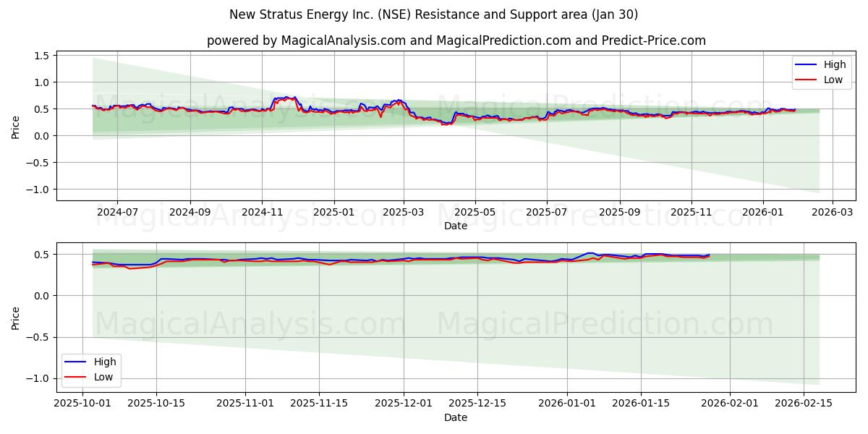The image size is (868, 434).
Task: Click the '2025-10-15' x-axis label
Action: [156, 404]
